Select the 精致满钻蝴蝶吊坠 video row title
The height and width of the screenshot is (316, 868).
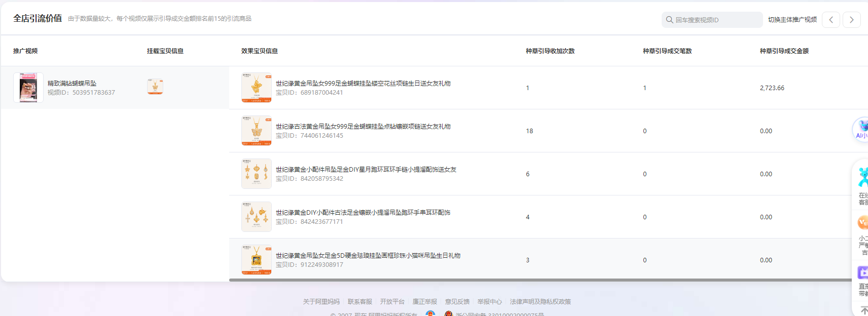tap(72, 83)
